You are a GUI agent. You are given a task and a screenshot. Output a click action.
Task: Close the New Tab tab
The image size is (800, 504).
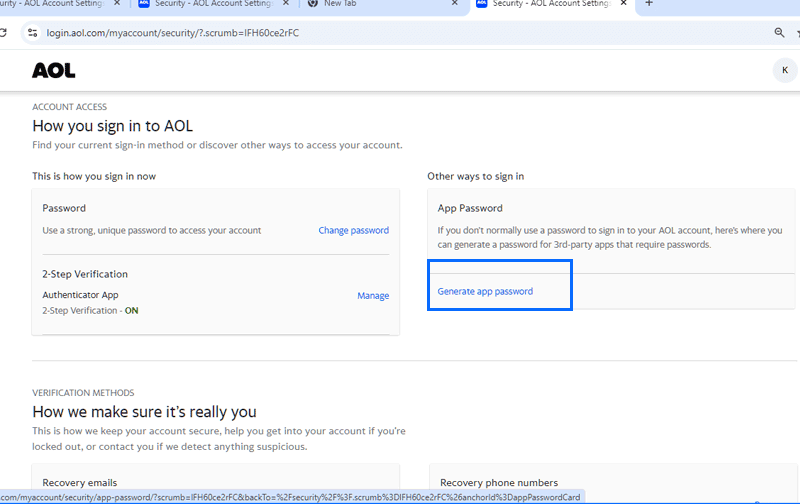(x=455, y=4)
